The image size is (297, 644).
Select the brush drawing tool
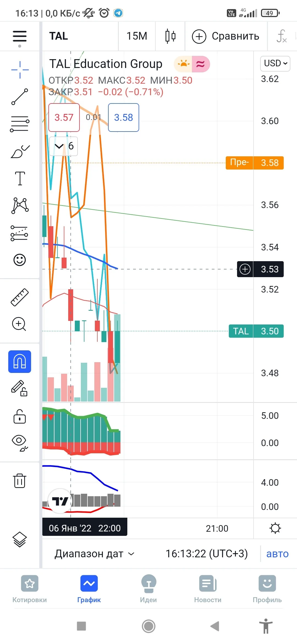(x=20, y=151)
